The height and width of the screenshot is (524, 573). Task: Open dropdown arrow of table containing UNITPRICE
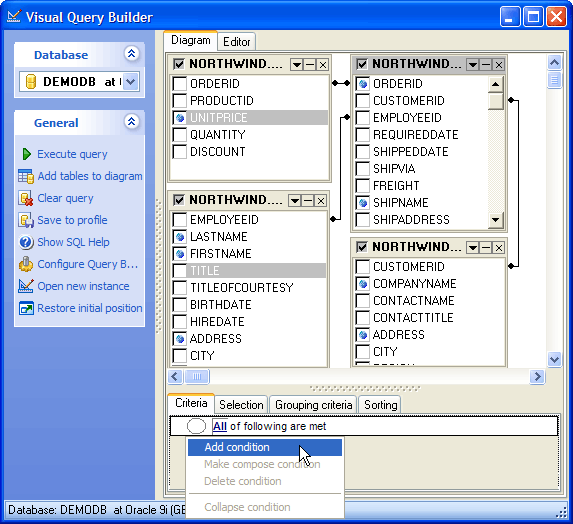pyautogui.click(x=297, y=65)
